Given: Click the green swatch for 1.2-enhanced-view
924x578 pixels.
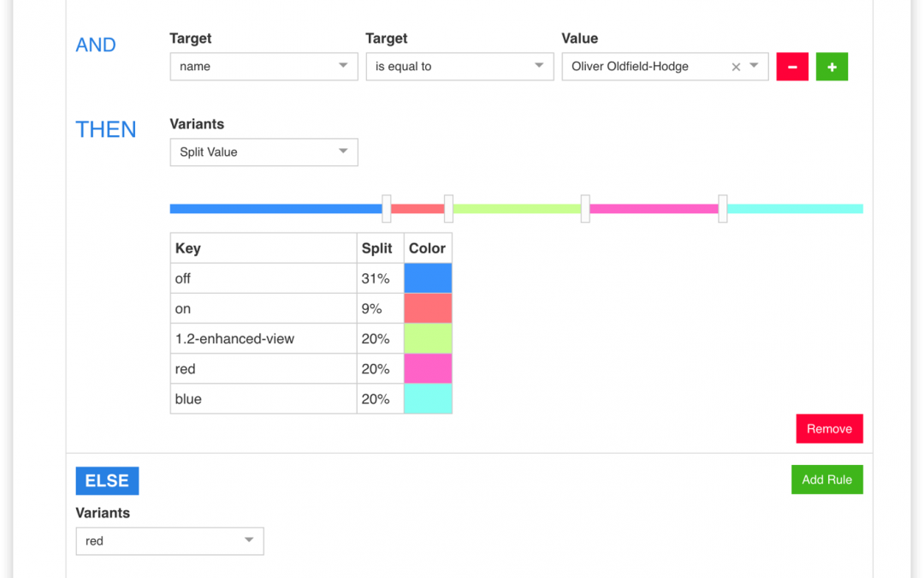Looking at the screenshot, I should (428, 338).
